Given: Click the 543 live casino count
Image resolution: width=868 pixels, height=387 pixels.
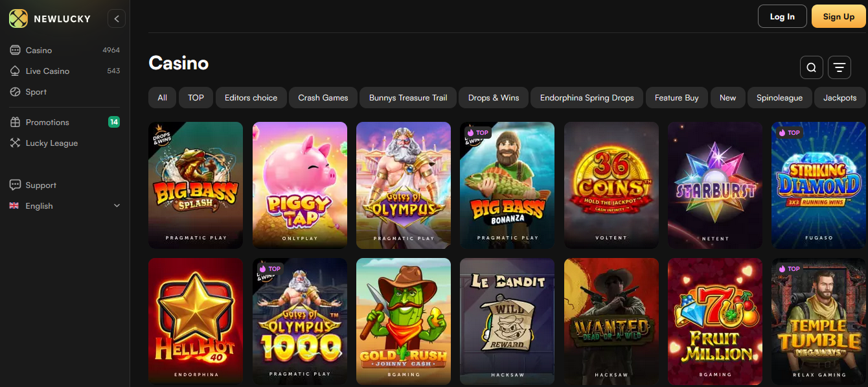Looking at the screenshot, I should (113, 71).
